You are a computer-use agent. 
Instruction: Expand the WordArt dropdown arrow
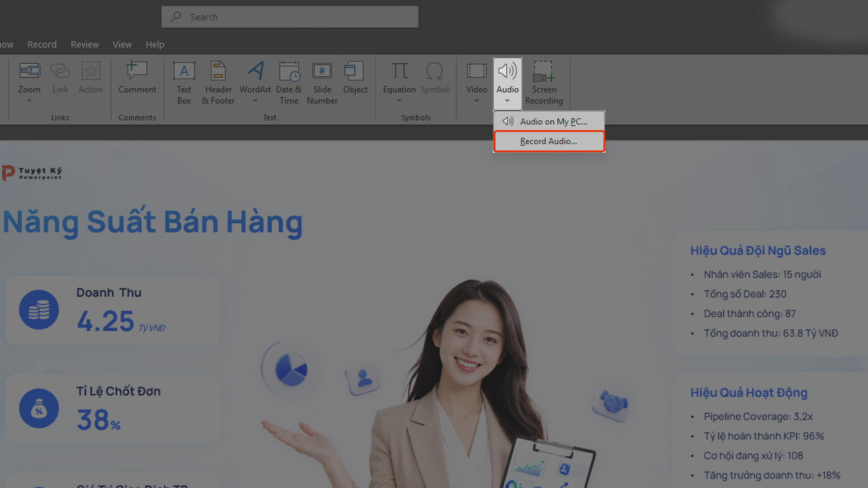click(255, 101)
